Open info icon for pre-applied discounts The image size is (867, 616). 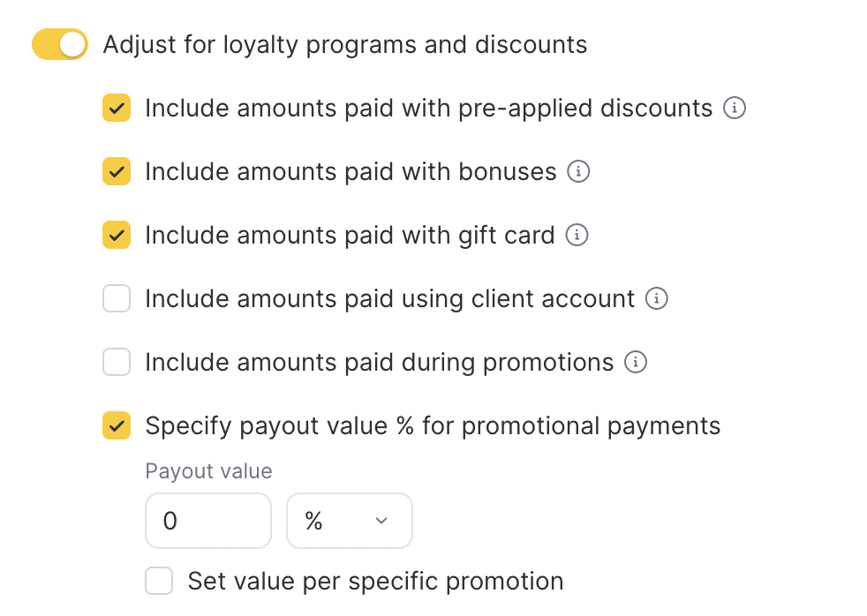(x=735, y=109)
